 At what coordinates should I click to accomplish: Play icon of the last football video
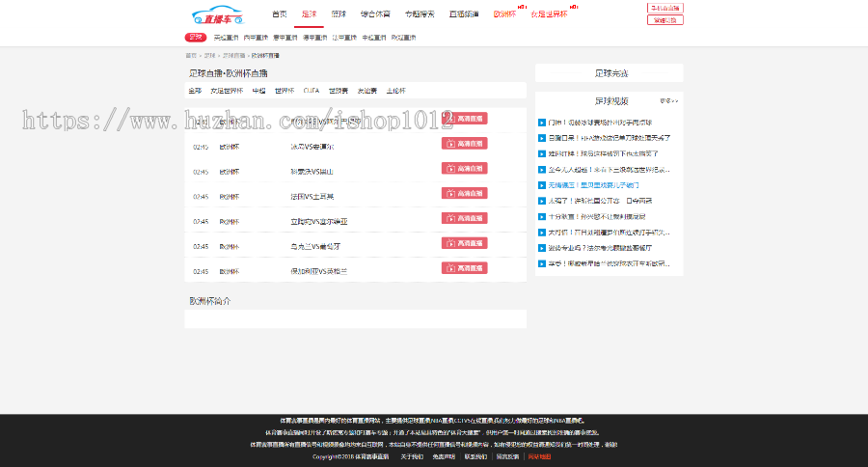[542, 263]
